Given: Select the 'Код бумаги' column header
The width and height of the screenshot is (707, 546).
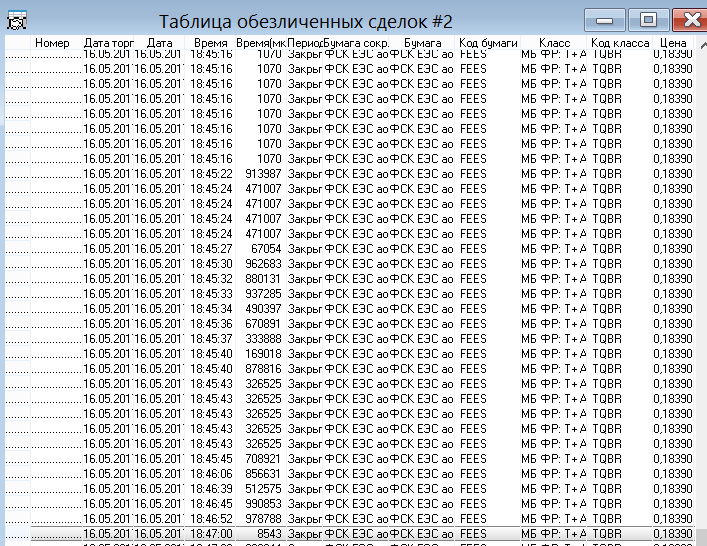Looking at the screenshot, I should (x=488, y=44).
